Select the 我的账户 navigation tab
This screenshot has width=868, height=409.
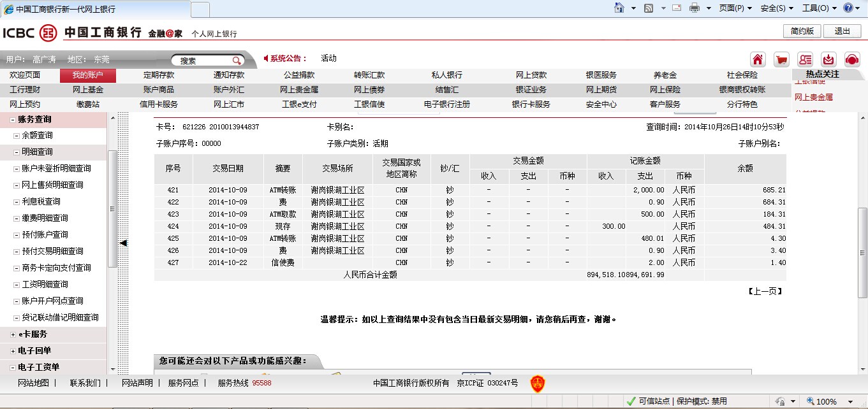tap(88, 75)
